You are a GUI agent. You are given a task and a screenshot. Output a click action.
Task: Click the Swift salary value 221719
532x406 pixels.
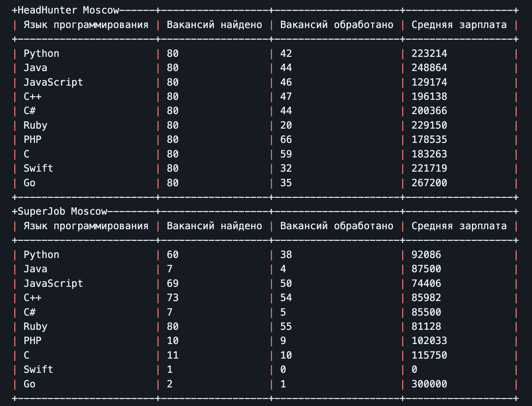pos(429,168)
